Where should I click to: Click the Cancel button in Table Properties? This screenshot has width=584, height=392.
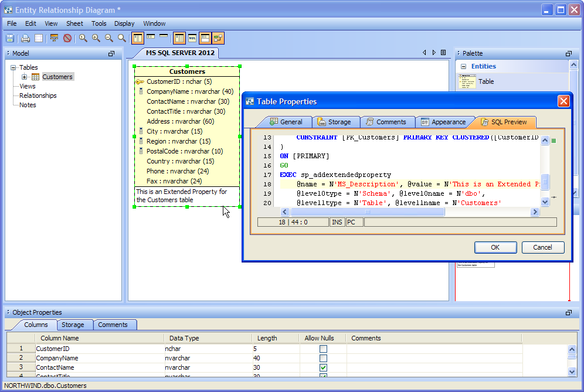click(x=542, y=247)
